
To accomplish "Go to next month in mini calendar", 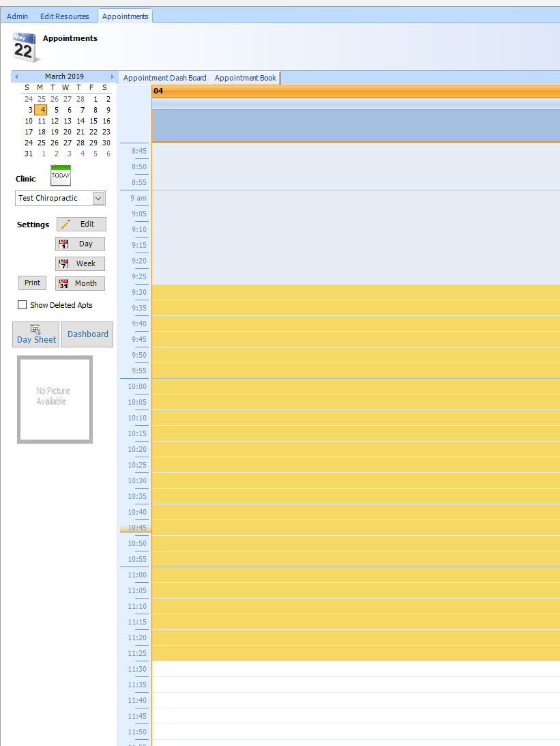I will point(112,76).
